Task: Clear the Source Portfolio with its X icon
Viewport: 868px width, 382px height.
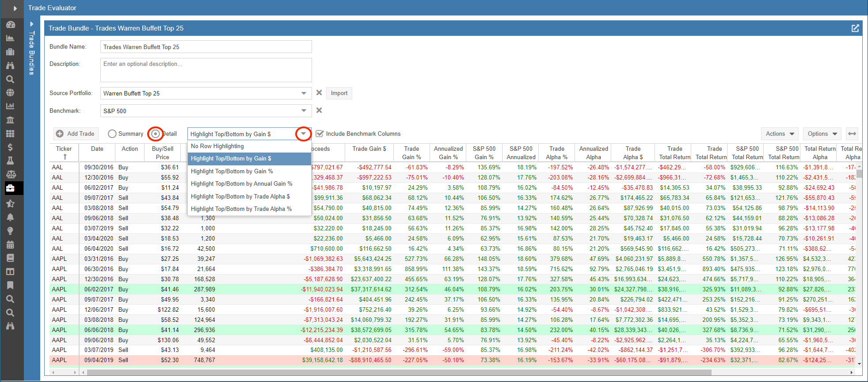Action: [x=319, y=93]
